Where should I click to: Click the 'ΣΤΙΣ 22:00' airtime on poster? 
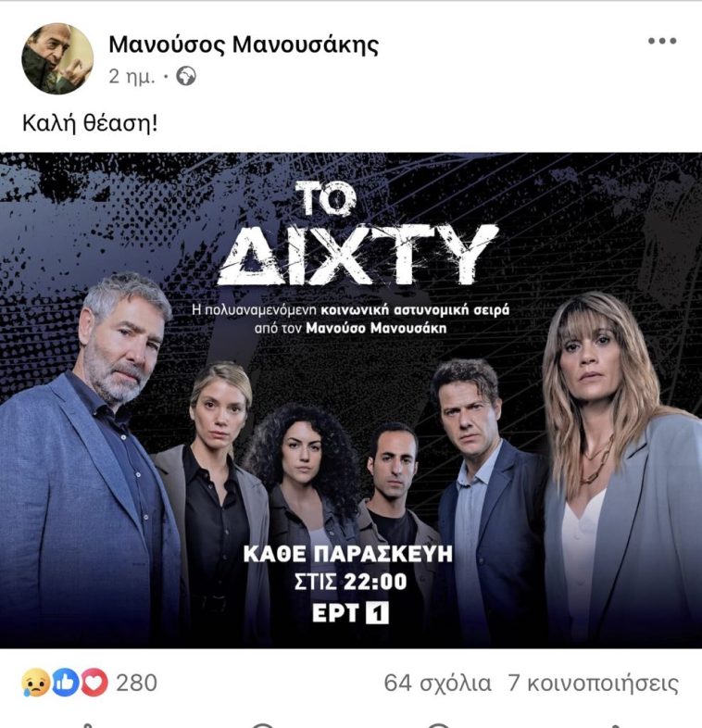pos(350,582)
